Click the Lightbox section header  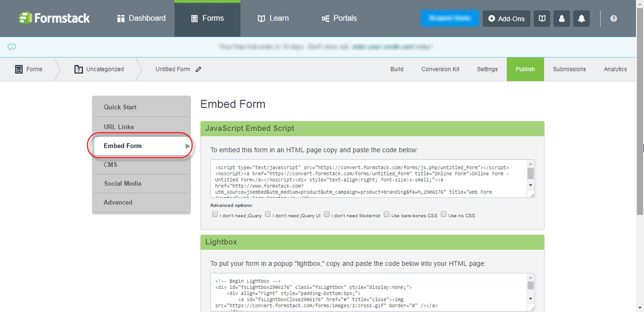click(x=372, y=242)
